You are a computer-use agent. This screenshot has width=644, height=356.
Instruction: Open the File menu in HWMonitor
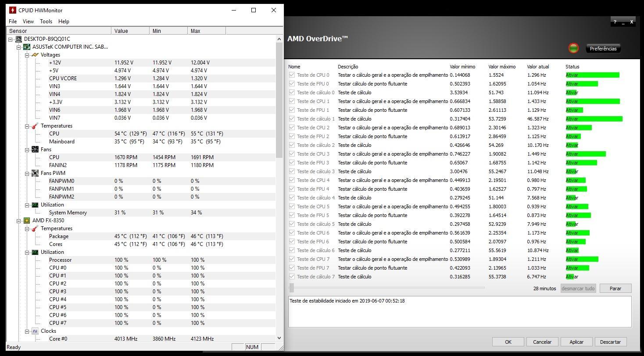point(13,21)
